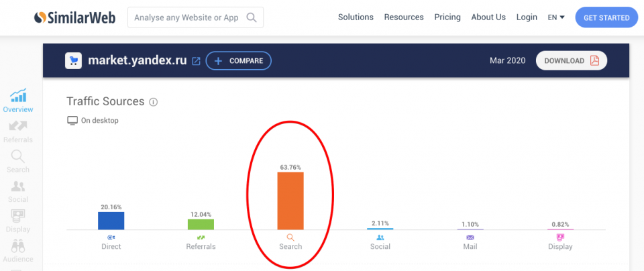Click the PDF icon on Download button
This screenshot has height=271, width=644.
click(594, 61)
